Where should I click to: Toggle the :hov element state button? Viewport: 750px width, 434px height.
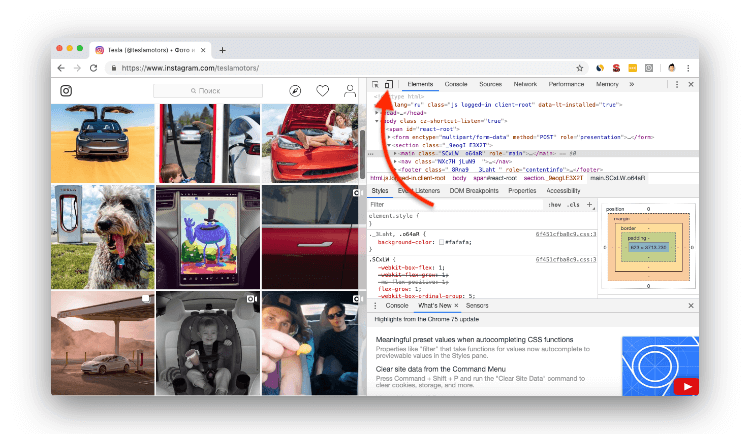(x=554, y=204)
